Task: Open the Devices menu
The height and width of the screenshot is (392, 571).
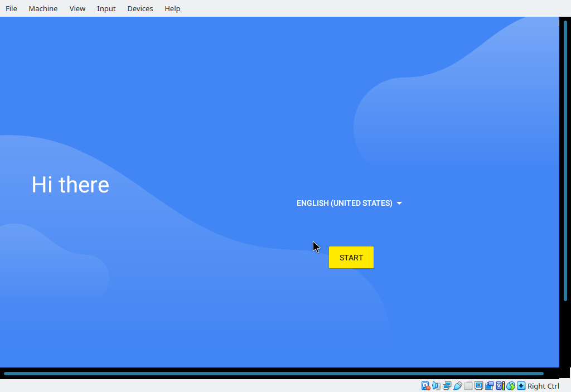Action: (140, 8)
